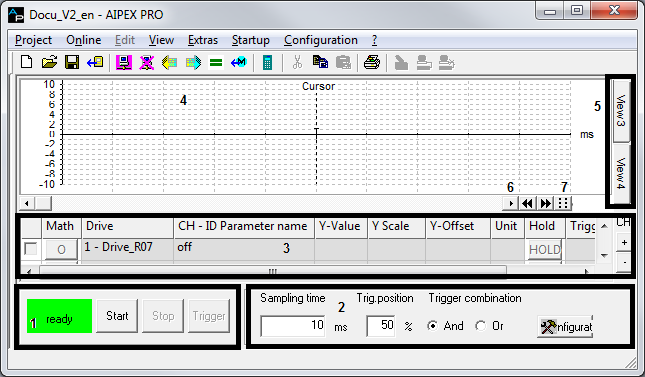Viewport: 645px width, 377px height.
Task: Open the Extras menu
Action: [203, 40]
